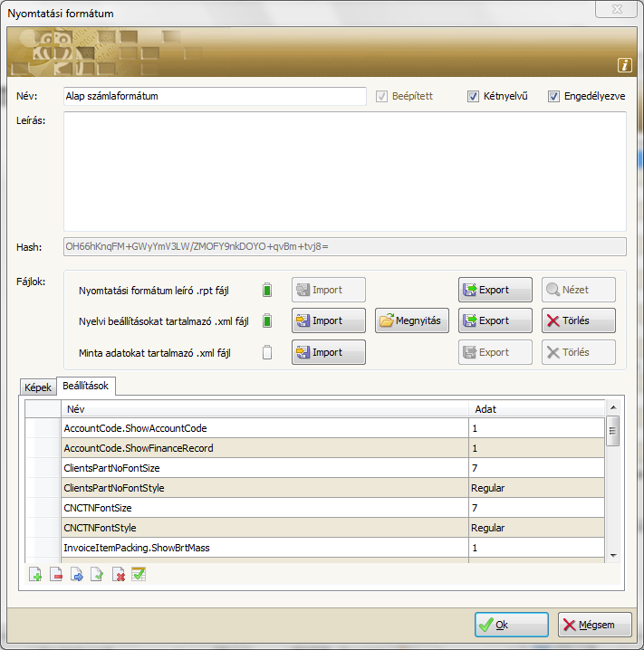This screenshot has width=644, height=650.
Task: Import the .rpt print format file
Action: (329, 290)
